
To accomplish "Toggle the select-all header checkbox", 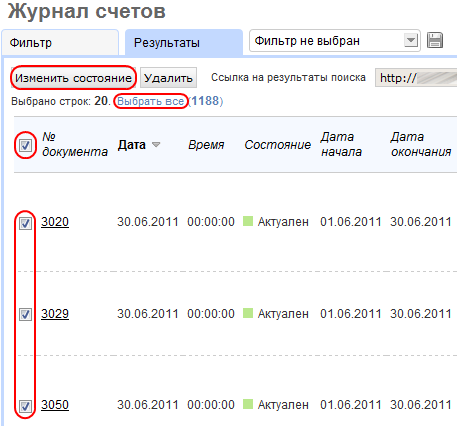I will [x=25, y=145].
